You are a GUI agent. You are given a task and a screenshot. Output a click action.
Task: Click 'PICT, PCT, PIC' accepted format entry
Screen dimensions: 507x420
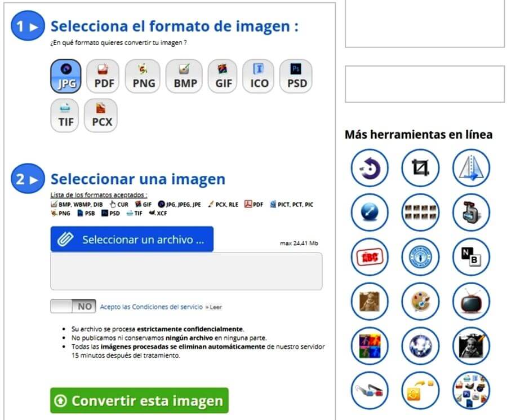click(x=292, y=205)
